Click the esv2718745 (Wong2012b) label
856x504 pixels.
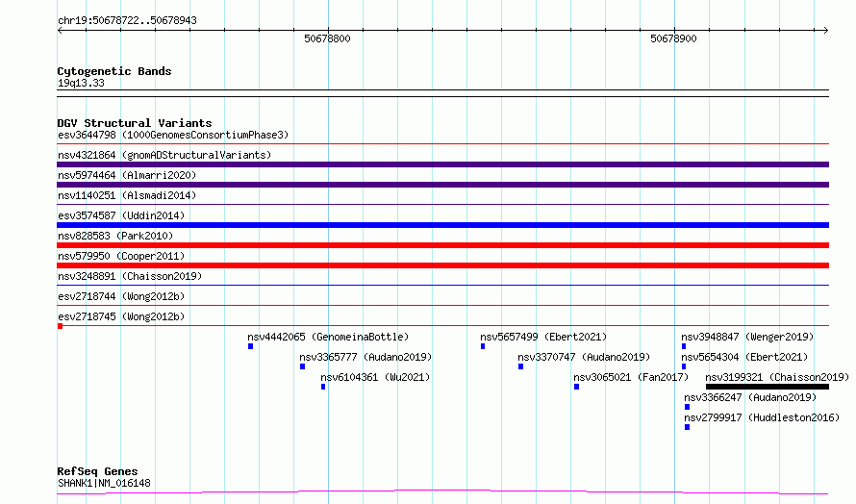click(x=121, y=316)
